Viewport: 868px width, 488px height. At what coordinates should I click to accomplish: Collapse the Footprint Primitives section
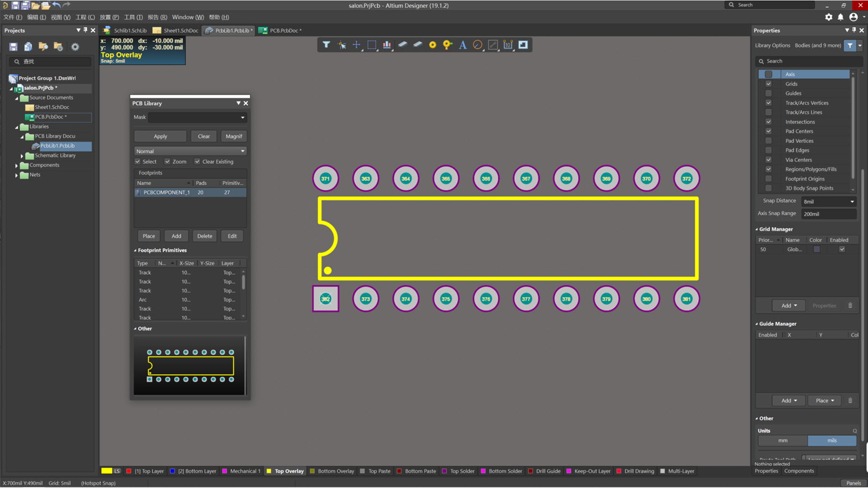[135, 250]
